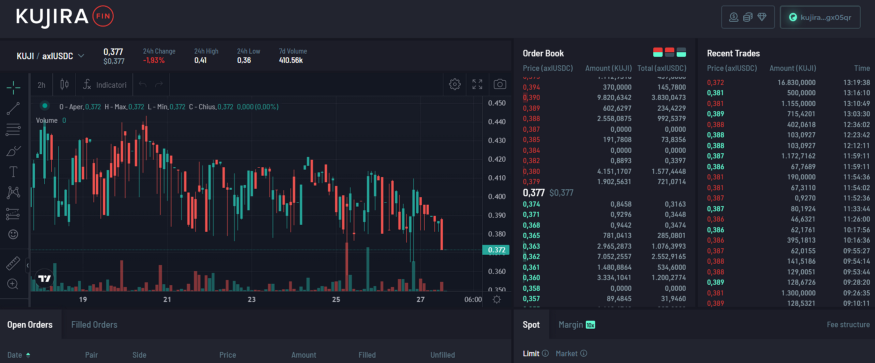Open the 2h time interval dropdown
The height and width of the screenshot is (363, 875).
coord(41,85)
